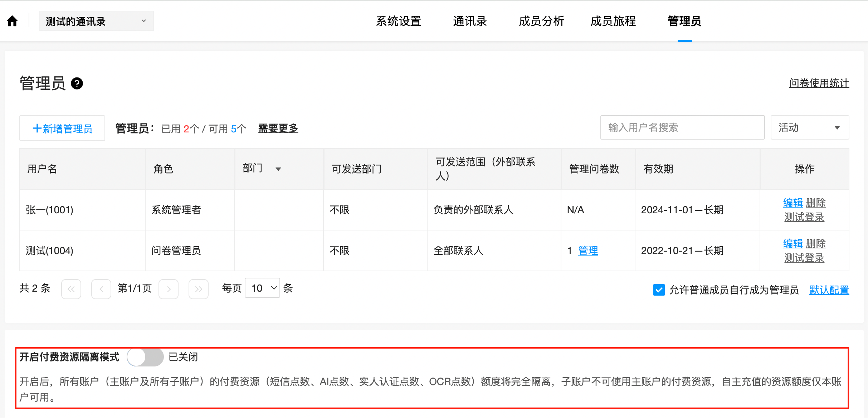Image resolution: width=868 pixels, height=418 pixels.
Task: Click 新增管理员 button
Action: pos(62,128)
